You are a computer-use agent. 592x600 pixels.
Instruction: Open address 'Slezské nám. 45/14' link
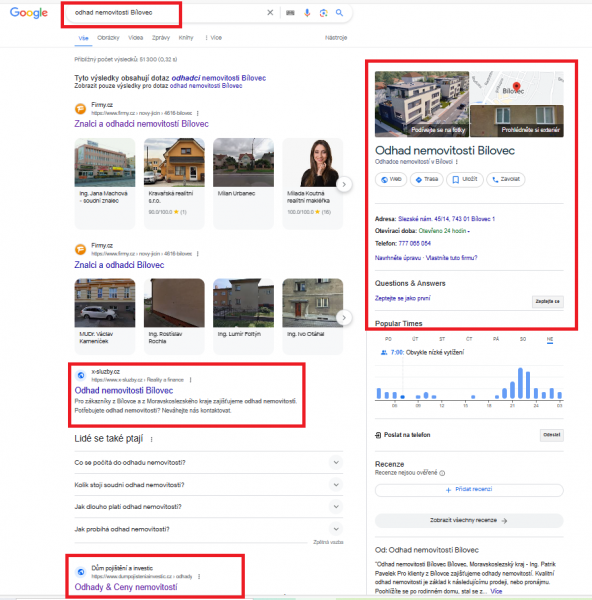click(446, 219)
